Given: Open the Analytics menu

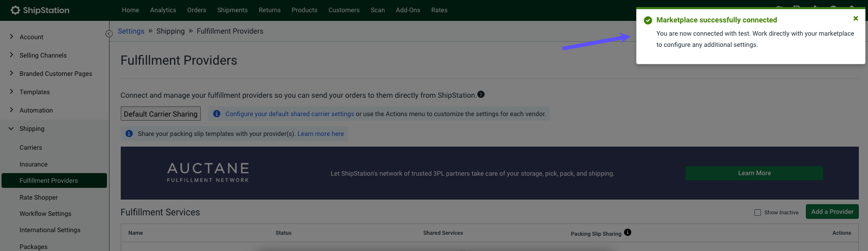Looking at the screenshot, I should [x=163, y=10].
